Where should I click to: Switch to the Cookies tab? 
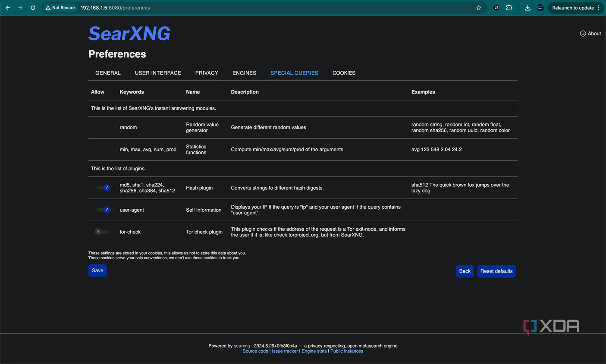tap(344, 73)
